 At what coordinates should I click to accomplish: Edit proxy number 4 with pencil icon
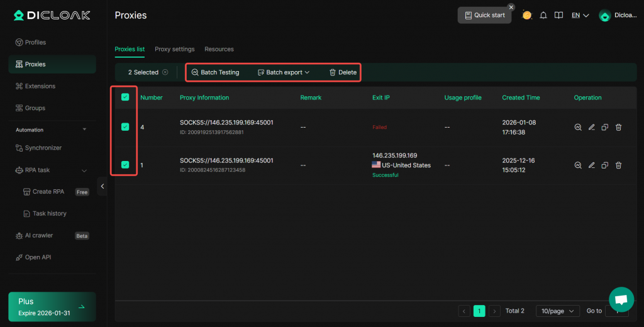[591, 127]
